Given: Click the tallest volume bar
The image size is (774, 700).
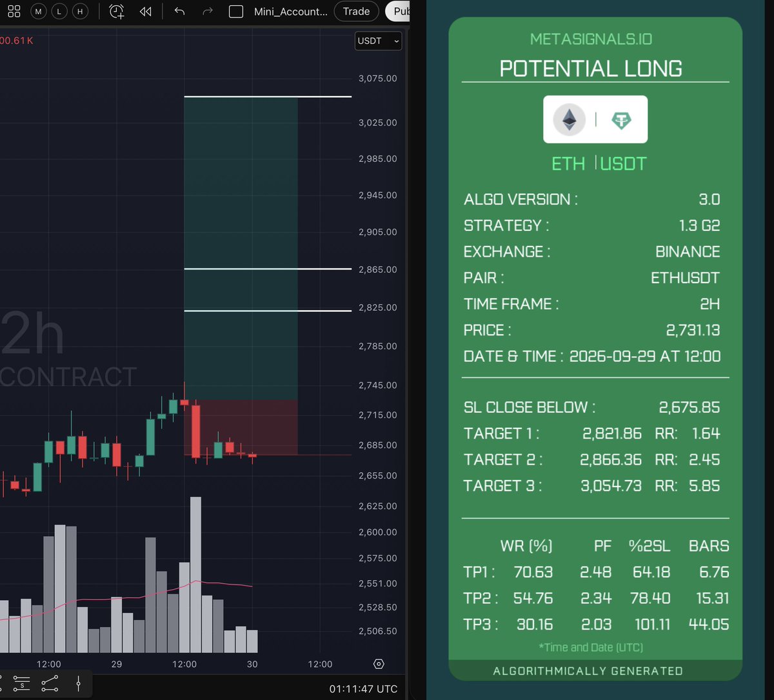Looking at the screenshot, I should [x=195, y=575].
